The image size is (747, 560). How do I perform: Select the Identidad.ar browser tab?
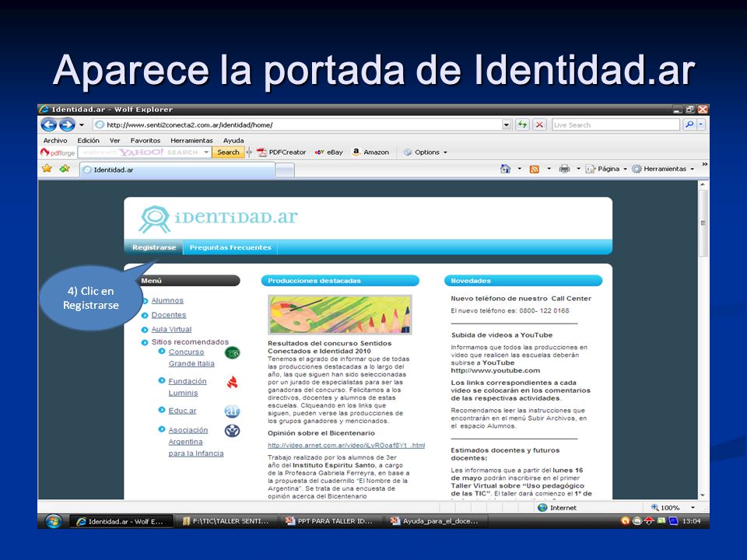tap(177, 170)
